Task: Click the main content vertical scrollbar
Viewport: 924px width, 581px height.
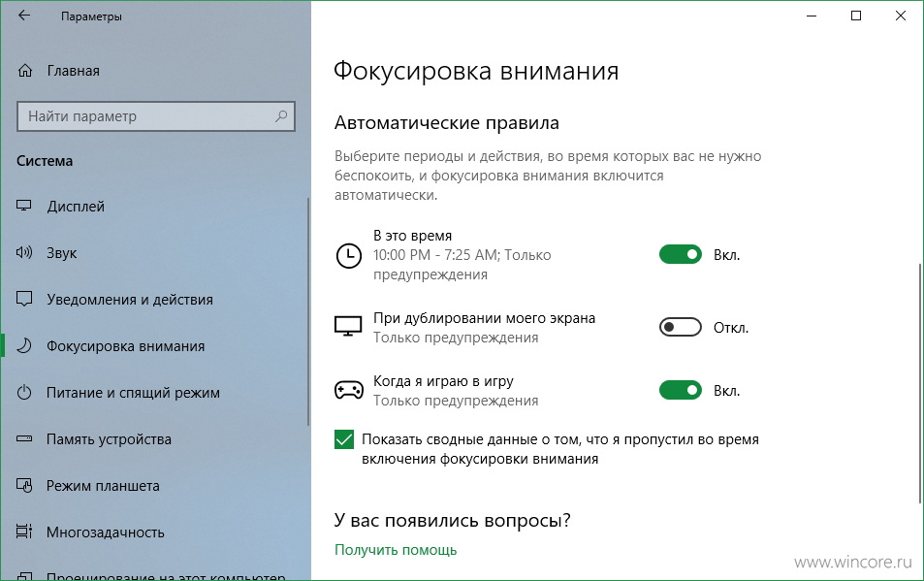Action: click(x=920, y=382)
